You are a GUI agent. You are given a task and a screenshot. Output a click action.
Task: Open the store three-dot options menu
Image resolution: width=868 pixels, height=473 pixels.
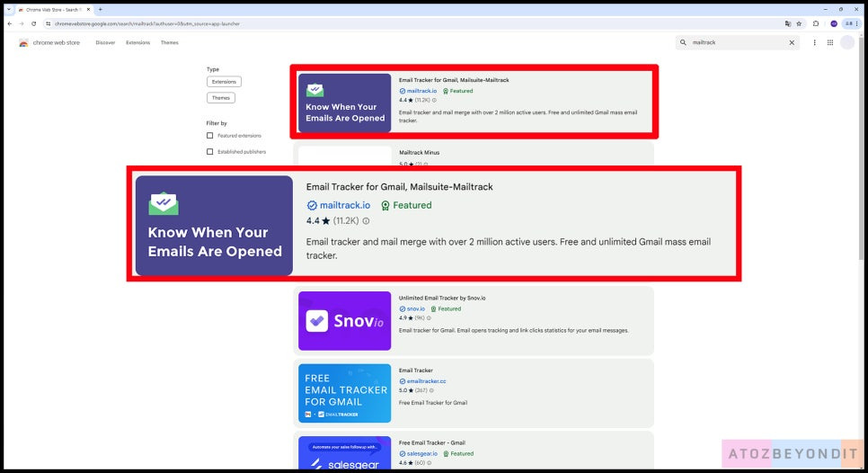(814, 42)
